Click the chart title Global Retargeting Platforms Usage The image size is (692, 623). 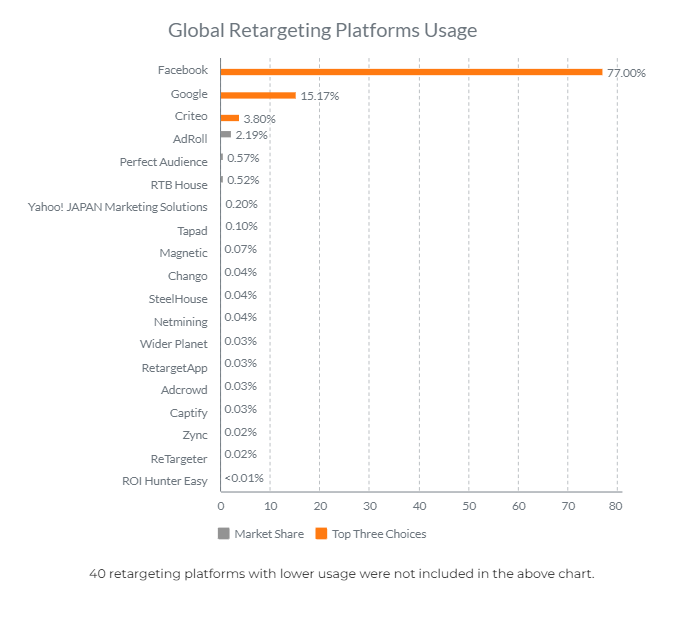(x=323, y=30)
